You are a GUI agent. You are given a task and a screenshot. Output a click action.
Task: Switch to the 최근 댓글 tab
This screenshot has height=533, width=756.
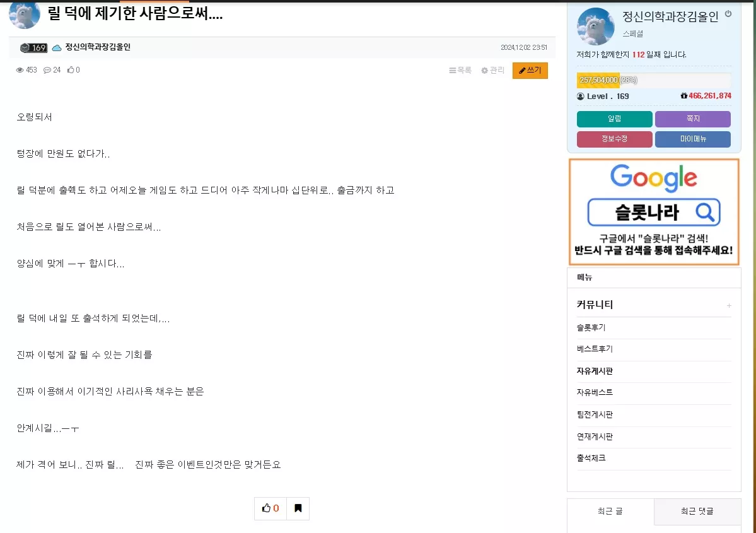tap(697, 512)
